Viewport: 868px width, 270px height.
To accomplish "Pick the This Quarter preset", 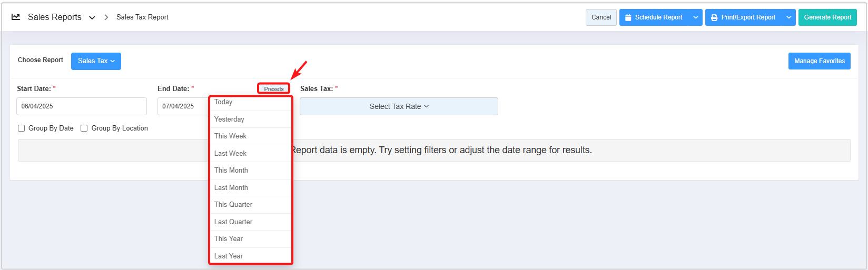I will (x=233, y=204).
